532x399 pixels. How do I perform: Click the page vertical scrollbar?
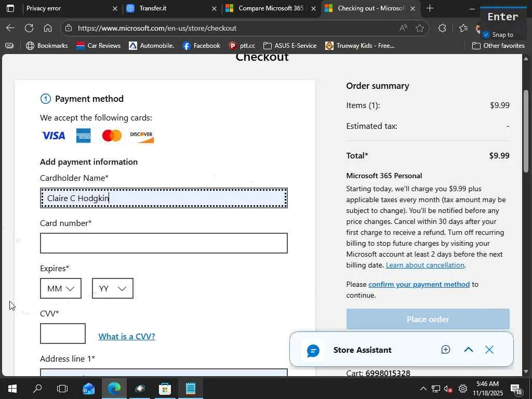[526, 132]
